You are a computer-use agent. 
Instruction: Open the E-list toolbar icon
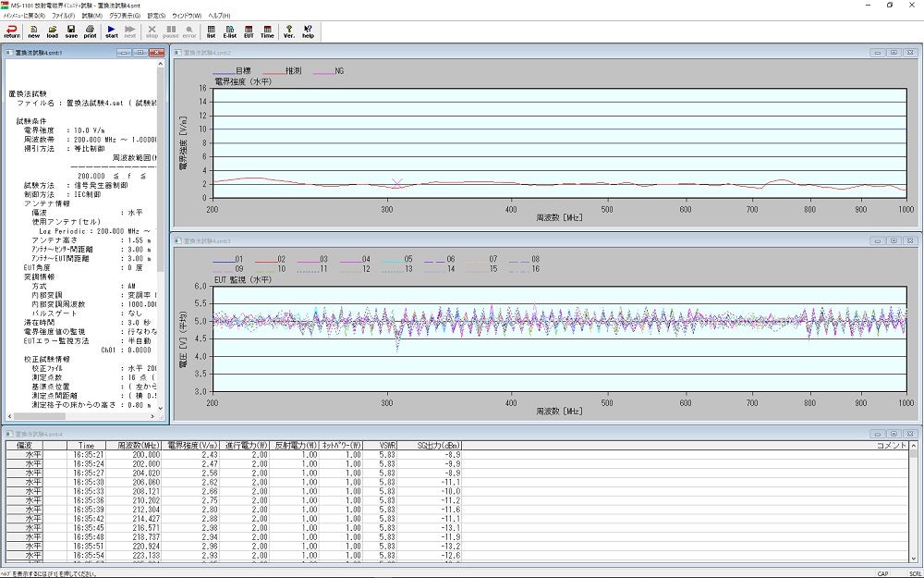230,31
